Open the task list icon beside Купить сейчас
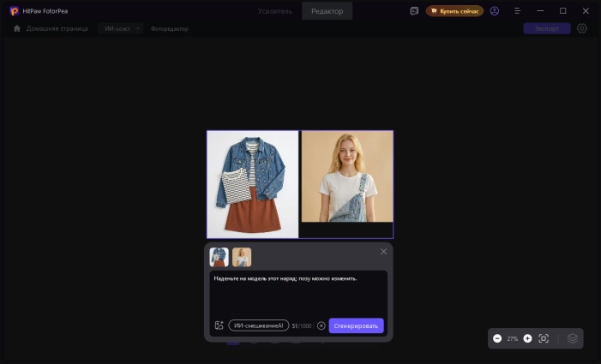 coord(414,11)
